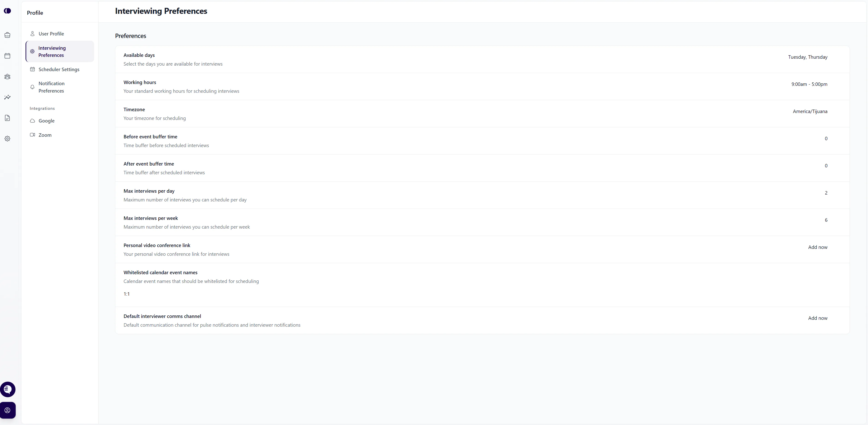Add now for personal video conference link
868x425 pixels.
pyautogui.click(x=817, y=247)
